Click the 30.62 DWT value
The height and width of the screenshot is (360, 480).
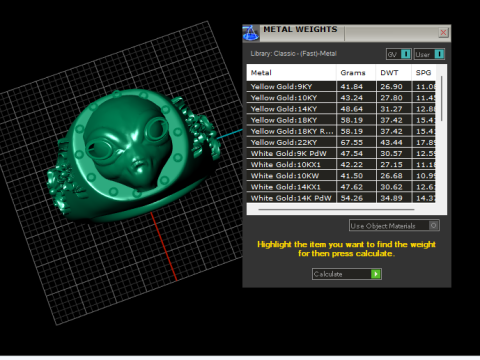(x=391, y=187)
